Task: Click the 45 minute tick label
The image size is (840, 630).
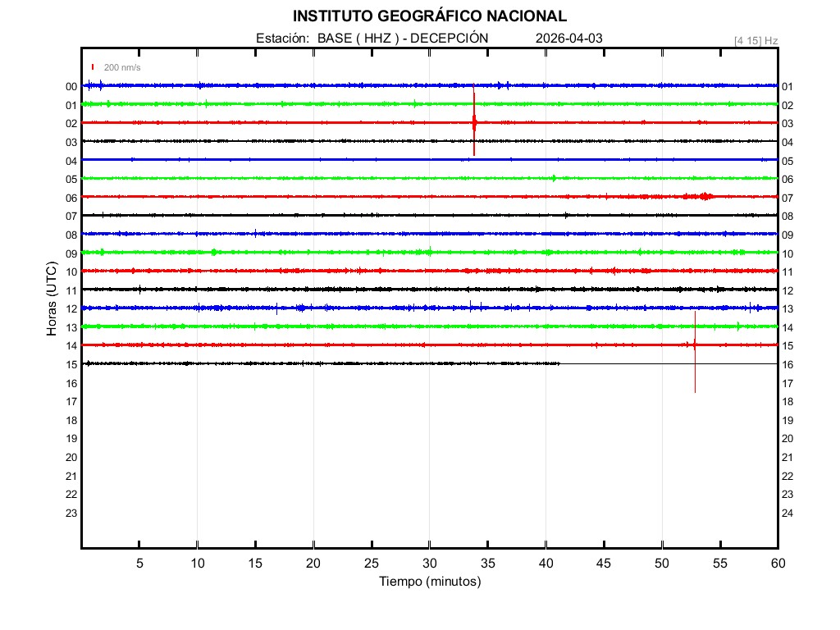Action: click(x=604, y=563)
